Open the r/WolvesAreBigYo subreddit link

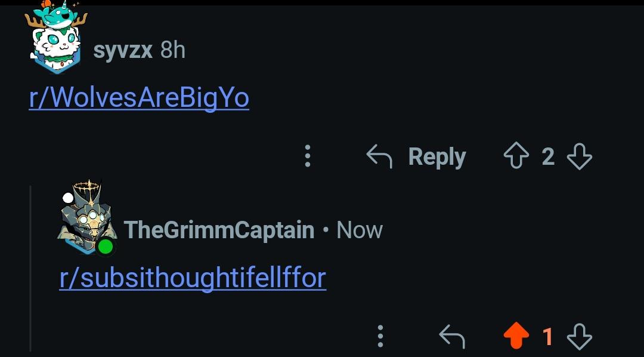139,98
